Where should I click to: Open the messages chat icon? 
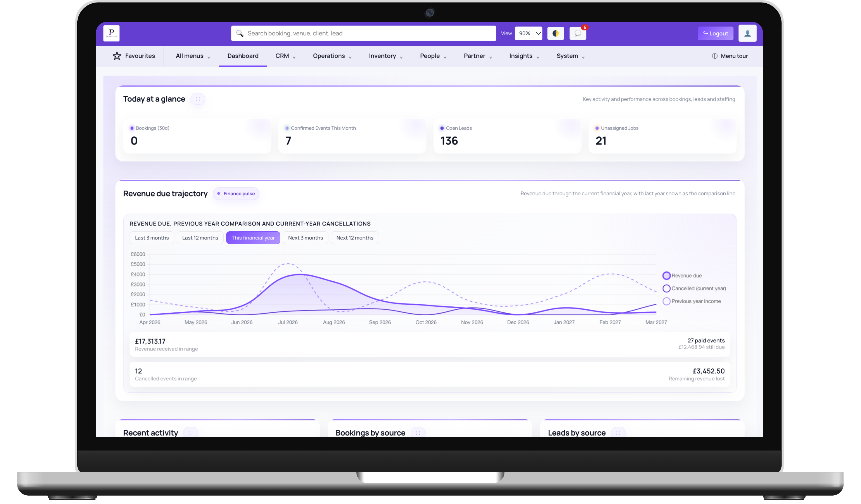(578, 33)
